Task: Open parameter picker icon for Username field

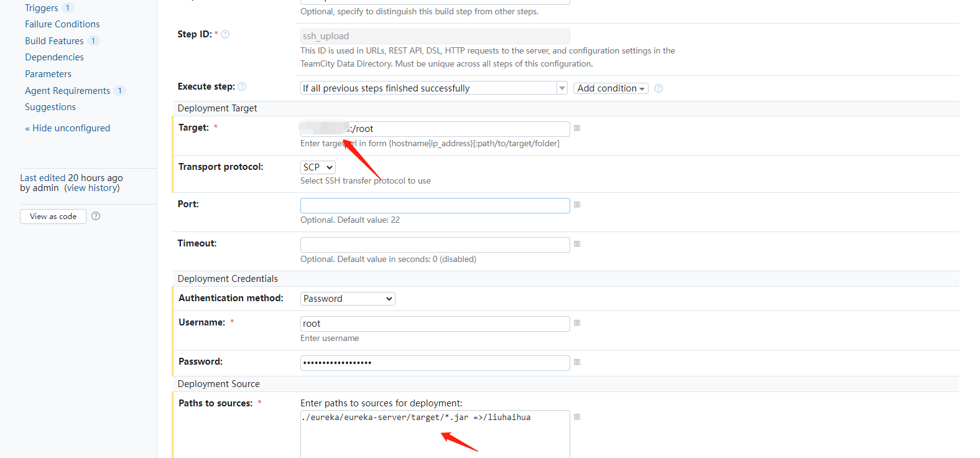Action: tap(577, 323)
